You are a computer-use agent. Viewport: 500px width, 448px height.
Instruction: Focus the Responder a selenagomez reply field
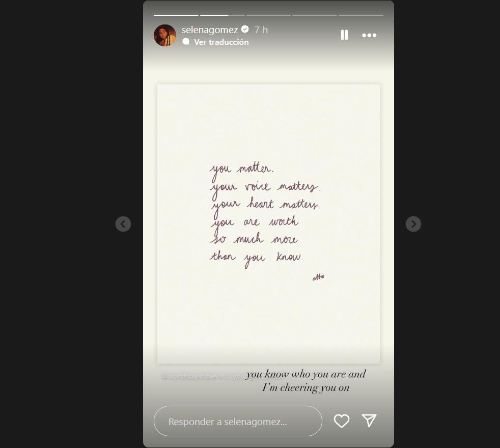[x=238, y=421]
